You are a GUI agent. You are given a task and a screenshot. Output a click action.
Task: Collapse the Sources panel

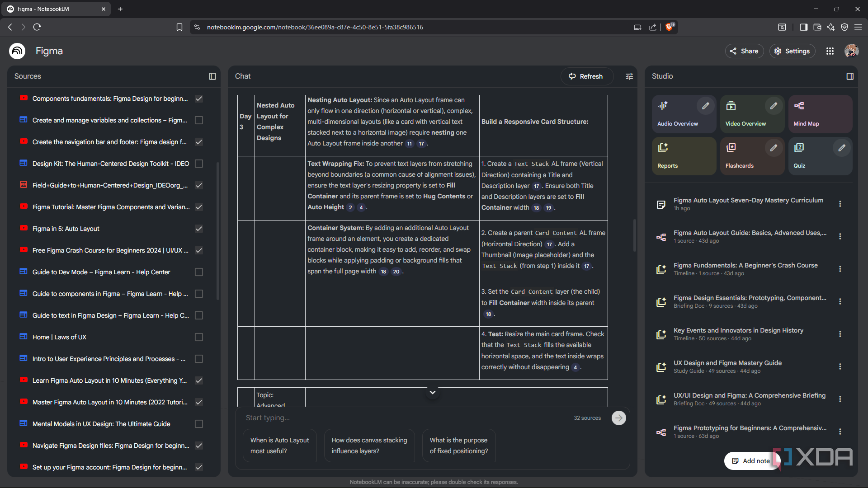[212, 76]
